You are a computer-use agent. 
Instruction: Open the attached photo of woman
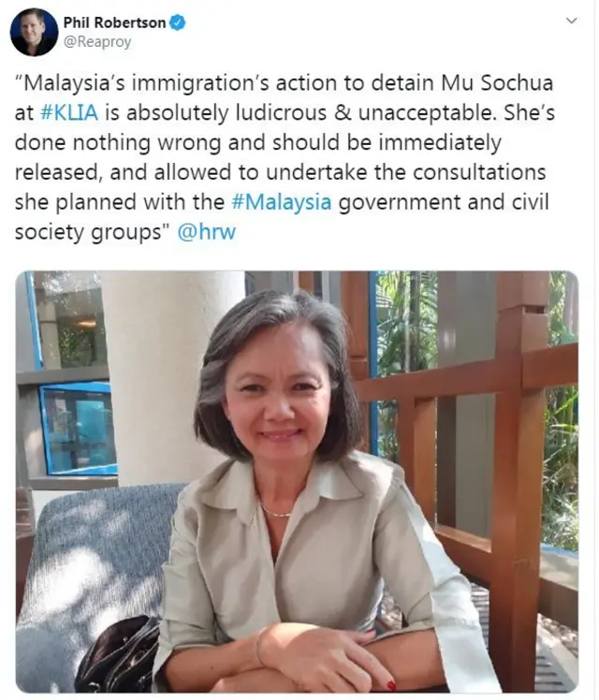pyautogui.click(x=298, y=482)
